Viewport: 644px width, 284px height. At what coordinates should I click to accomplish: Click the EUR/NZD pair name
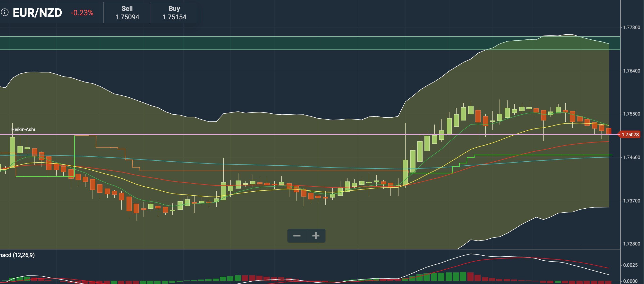(37, 13)
